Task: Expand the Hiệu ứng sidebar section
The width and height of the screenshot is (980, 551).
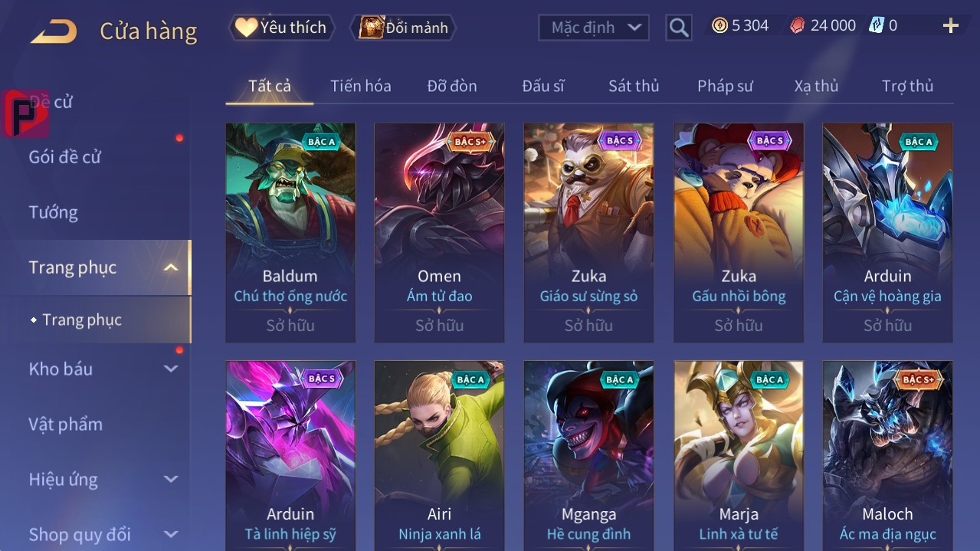Action: [171, 479]
